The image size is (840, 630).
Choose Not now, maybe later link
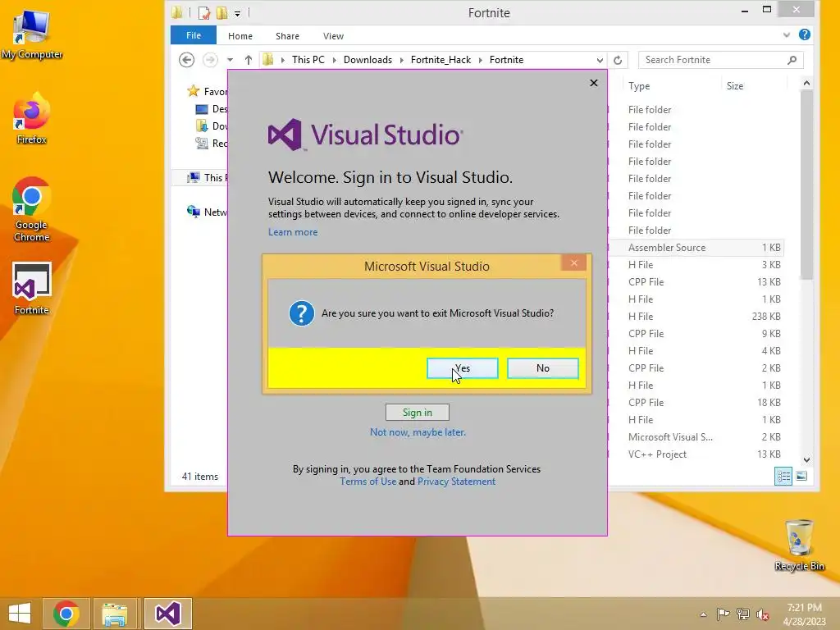[418, 431]
